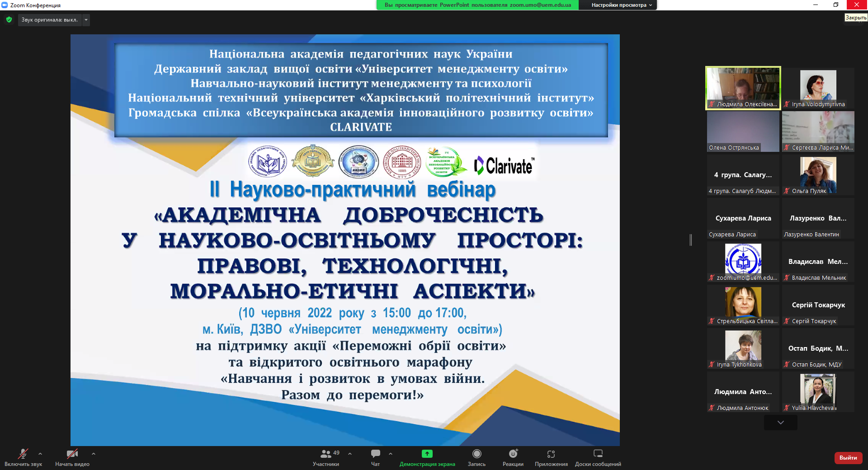This screenshot has width=868, height=470.
Task: Select Людмила Олексіївна's video thumbnail
Action: (x=743, y=88)
